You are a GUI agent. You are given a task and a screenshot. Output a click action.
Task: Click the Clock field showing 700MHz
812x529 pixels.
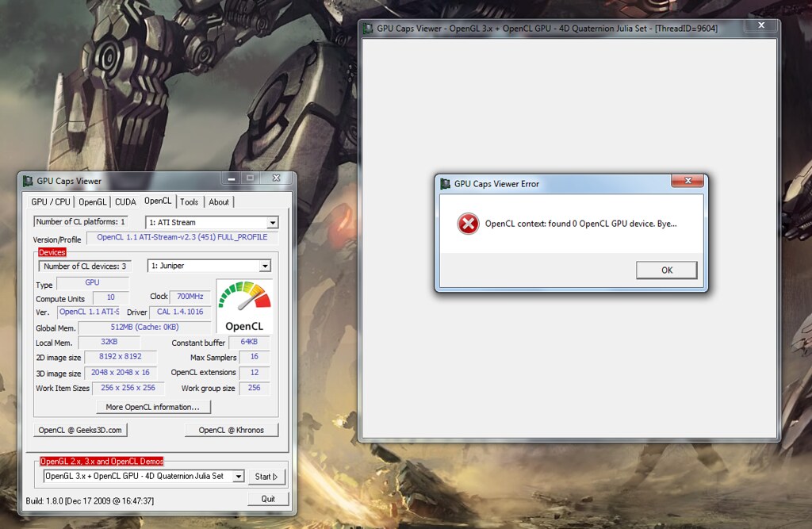coord(190,297)
